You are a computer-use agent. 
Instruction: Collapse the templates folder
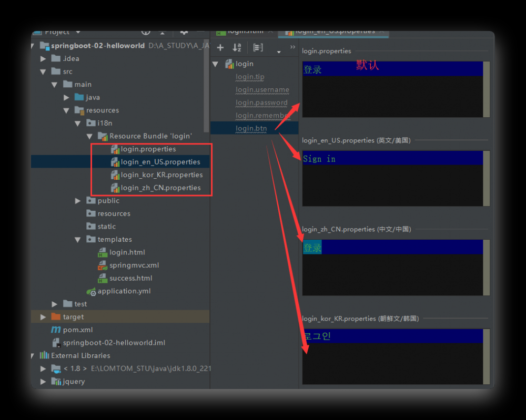click(77, 240)
